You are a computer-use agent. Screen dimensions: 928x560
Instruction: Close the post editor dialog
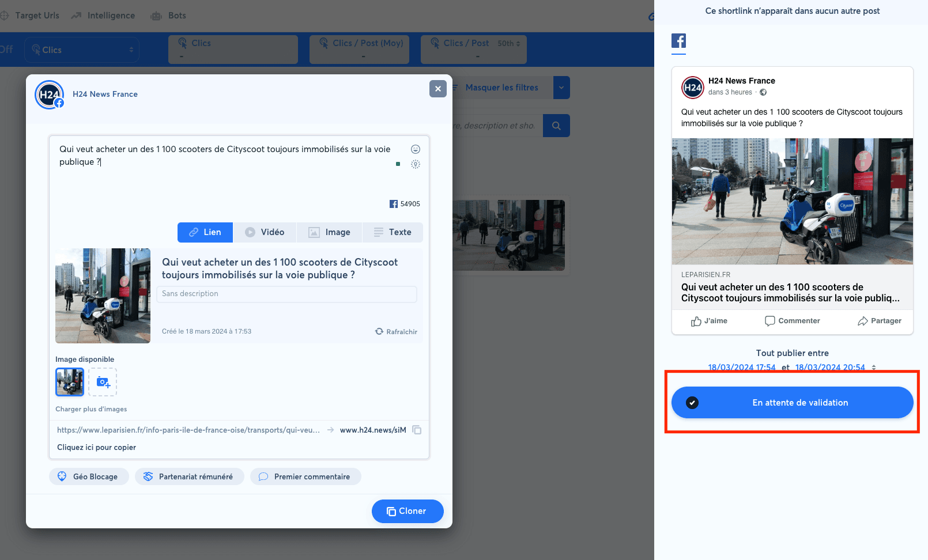[438, 89]
